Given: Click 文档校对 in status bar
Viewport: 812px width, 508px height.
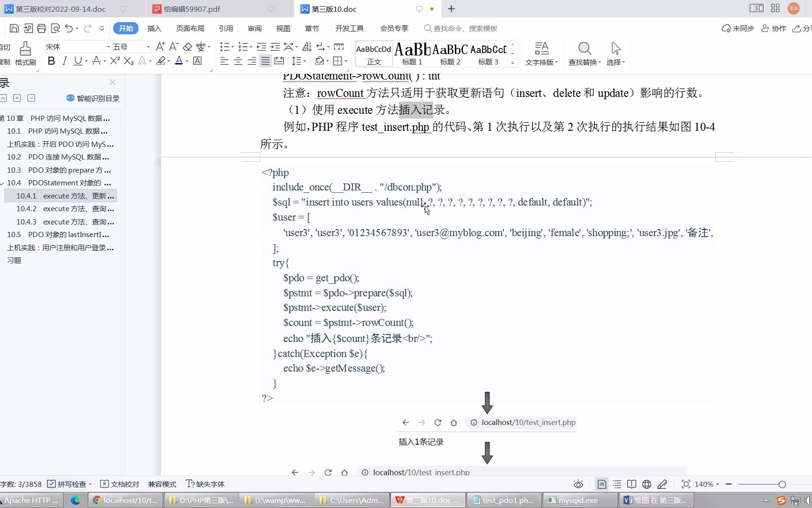Looking at the screenshot, I should click(x=120, y=484).
